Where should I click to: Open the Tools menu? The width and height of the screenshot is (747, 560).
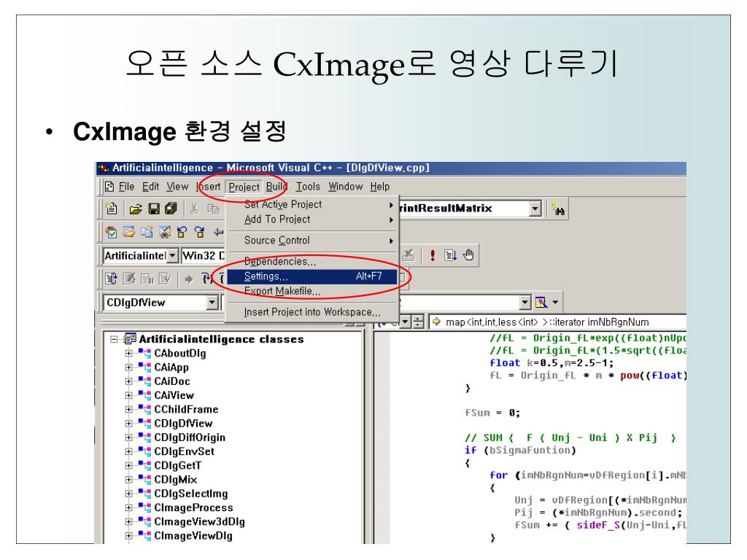[308, 187]
